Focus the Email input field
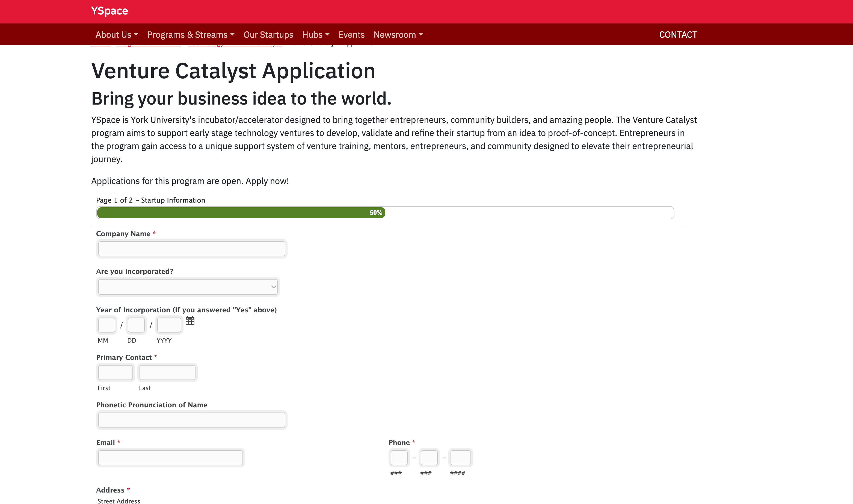The height and width of the screenshot is (504, 853). click(170, 458)
